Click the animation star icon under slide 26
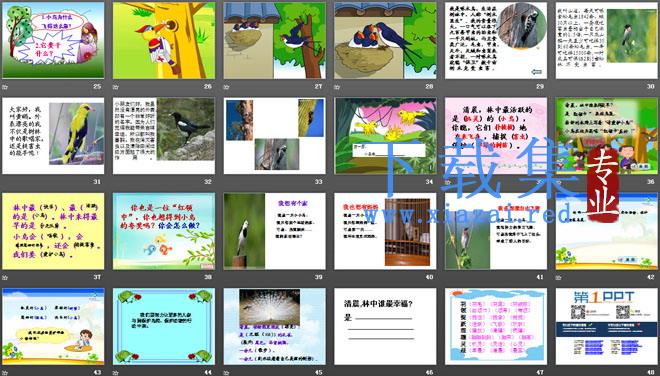 pyautogui.click(x=116, y=87)
